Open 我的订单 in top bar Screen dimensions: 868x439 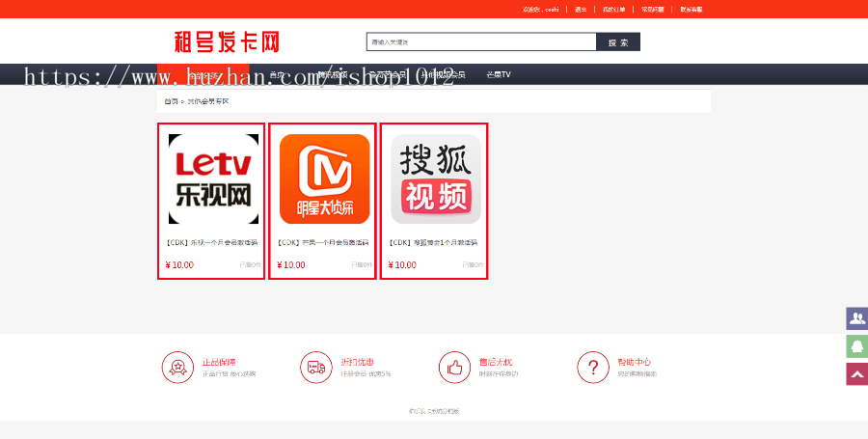(614, 10)
